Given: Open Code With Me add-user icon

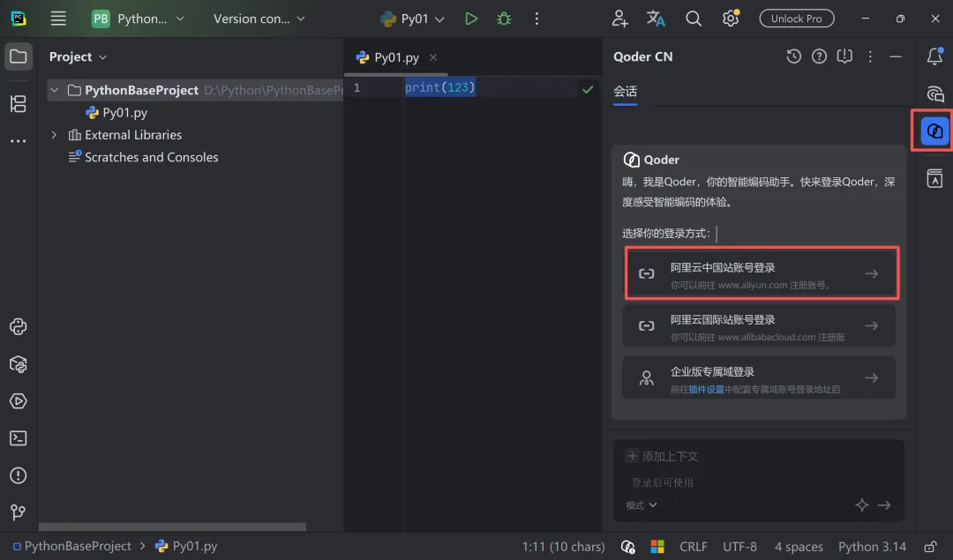Looking at the screenshot, I should click(x=619, y=19).
